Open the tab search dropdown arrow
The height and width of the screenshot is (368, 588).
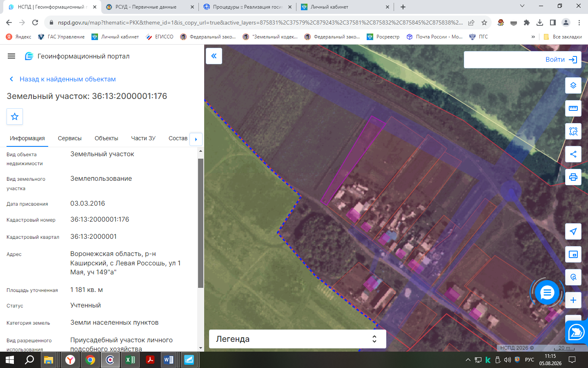522,6
